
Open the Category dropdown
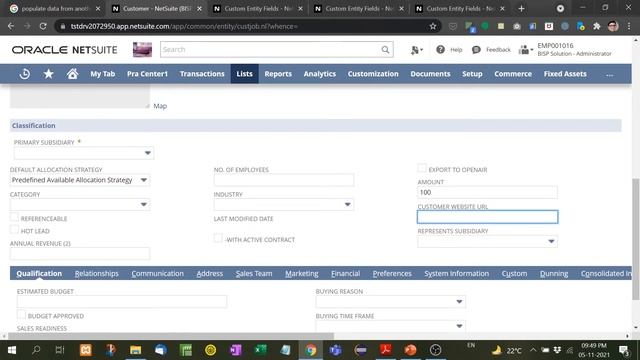coord(144,204)
